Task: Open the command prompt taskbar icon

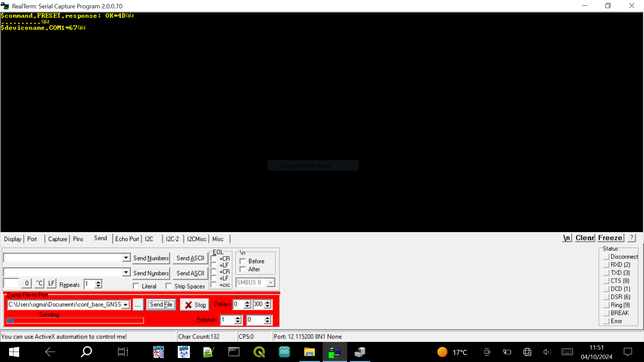Action: pos(234,352)
